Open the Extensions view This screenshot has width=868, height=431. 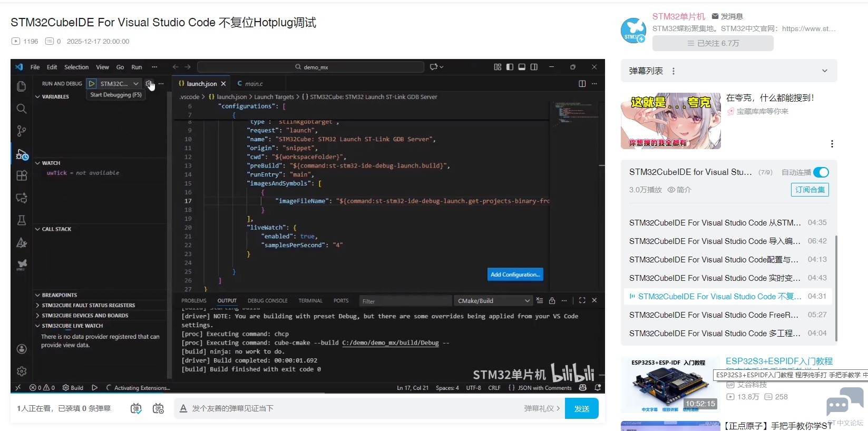coord(22,176)
